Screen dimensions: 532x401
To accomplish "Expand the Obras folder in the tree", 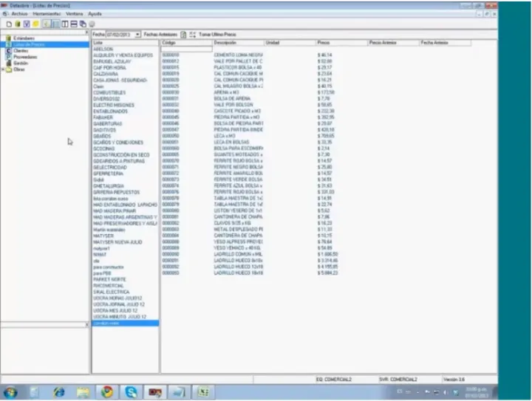I will (x=3, y=69).
